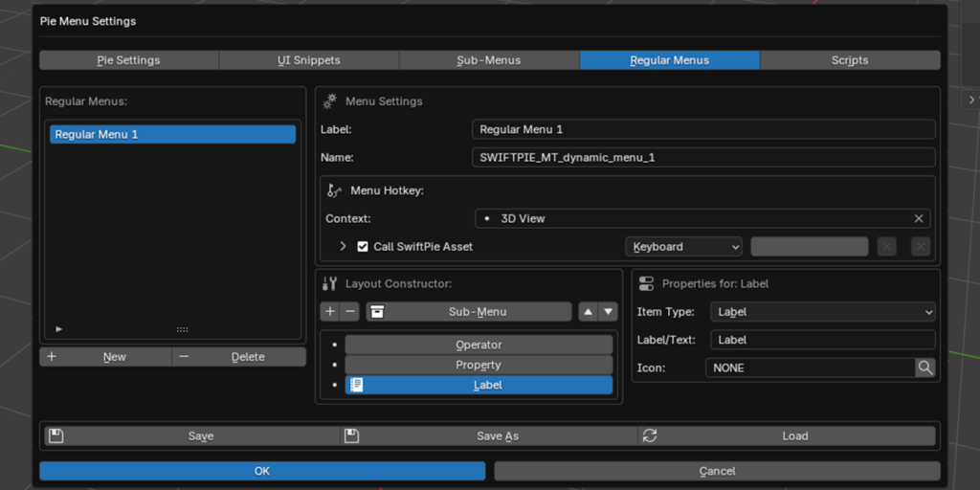The width and height of the screenshot is (980, 490).
Task: Click the Menu Hotkey icon
Action: pos(334,190)
